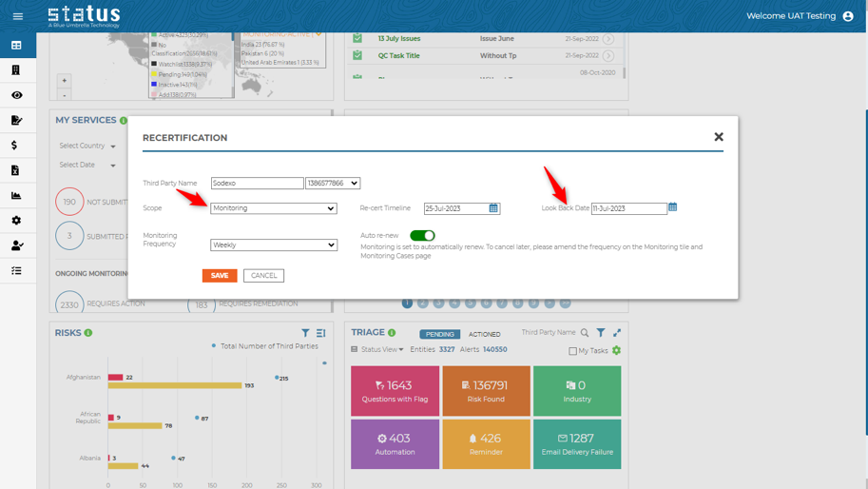The width and height of the screenshot is (868, 489).
Task: Switch to the Actioned triage tab
Action: coord(484,334)
